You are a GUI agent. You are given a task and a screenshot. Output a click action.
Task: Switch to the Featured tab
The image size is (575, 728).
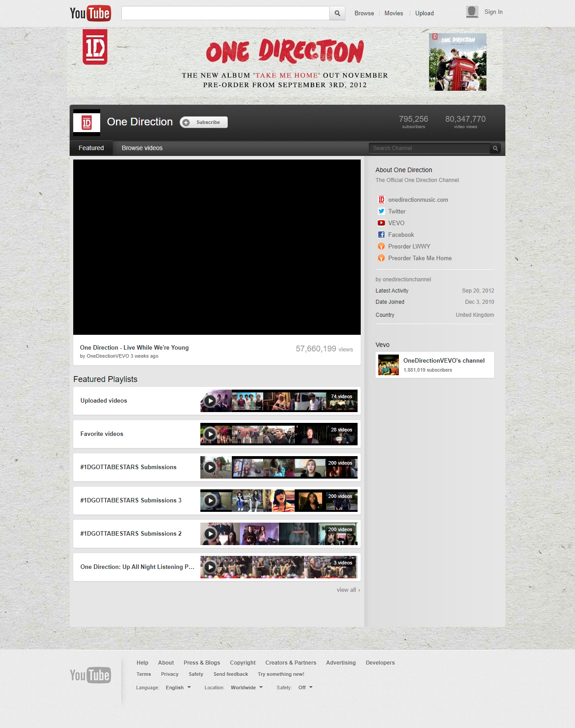click(91, 148)
